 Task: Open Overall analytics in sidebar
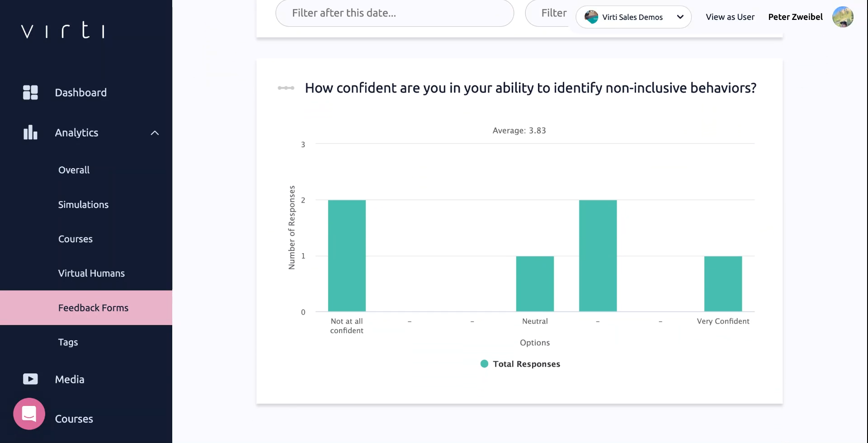[74, 170]
